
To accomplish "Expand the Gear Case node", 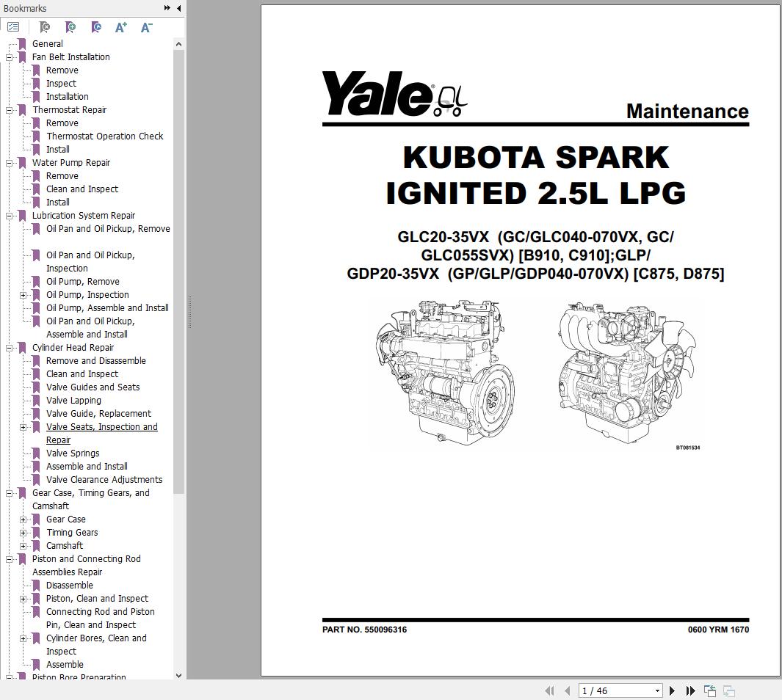I will click(23, 519).
